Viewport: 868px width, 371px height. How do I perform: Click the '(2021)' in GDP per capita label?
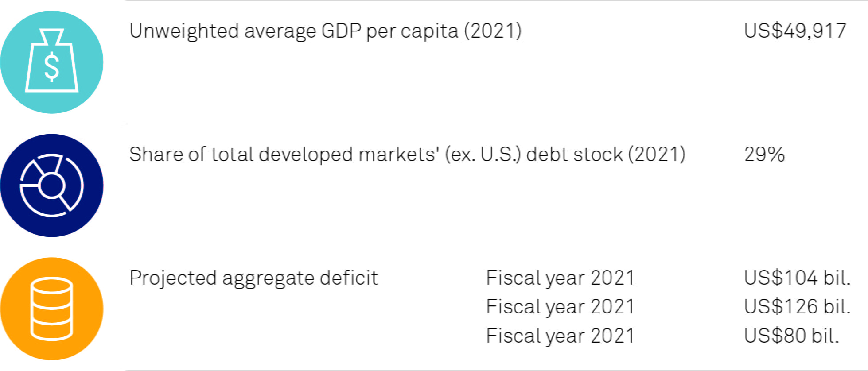click(493, 31)
